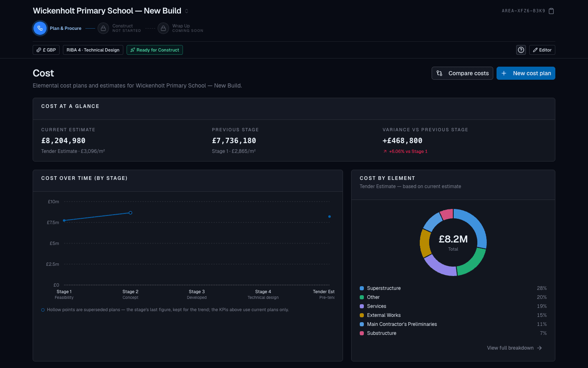Click the green Other segment of the donut
Screen dimensions: 588x368
pyautogui.click(x=472, y=263)
